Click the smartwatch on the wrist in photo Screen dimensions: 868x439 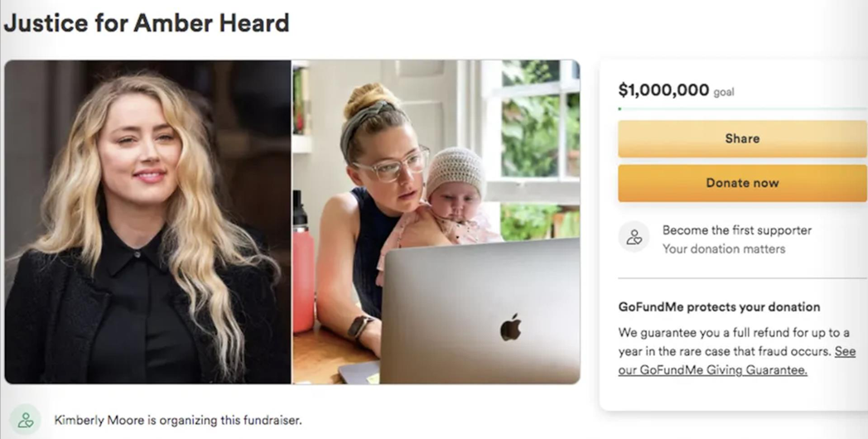[360, 326]
